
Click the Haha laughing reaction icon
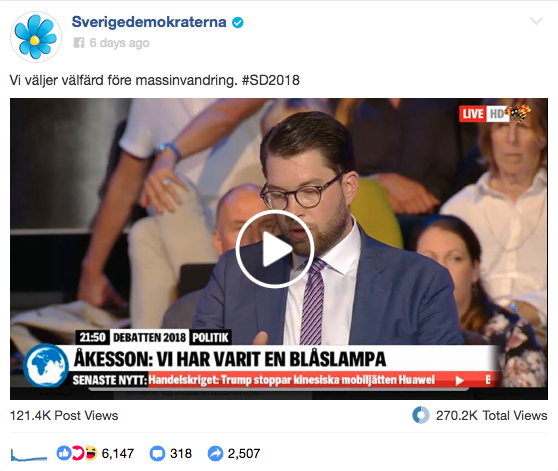(91, 453)
